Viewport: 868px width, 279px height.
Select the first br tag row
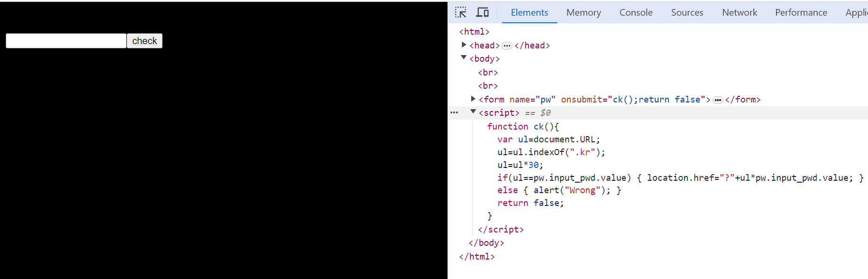click(488, 73)
